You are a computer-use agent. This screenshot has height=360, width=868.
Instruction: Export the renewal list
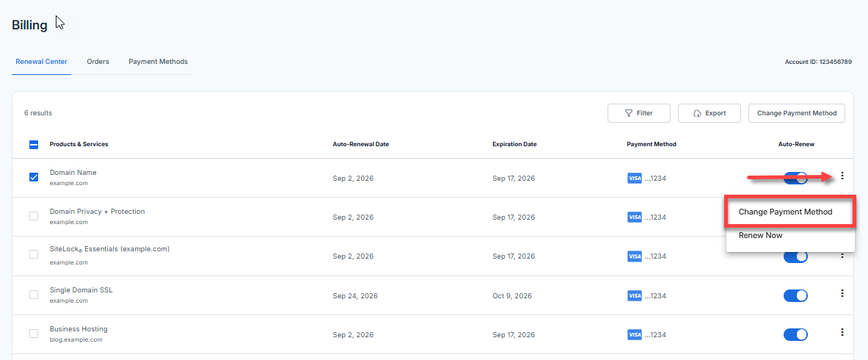point(709,113)
